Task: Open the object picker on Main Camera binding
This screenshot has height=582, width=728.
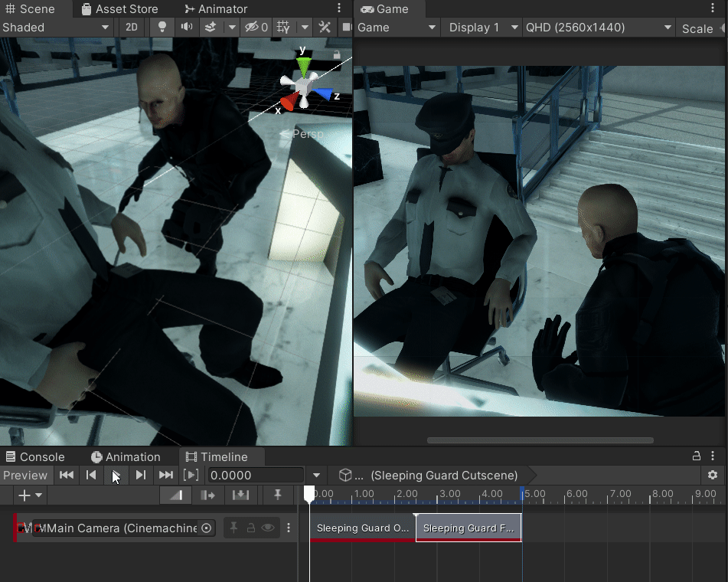Action: click(206, 528)
